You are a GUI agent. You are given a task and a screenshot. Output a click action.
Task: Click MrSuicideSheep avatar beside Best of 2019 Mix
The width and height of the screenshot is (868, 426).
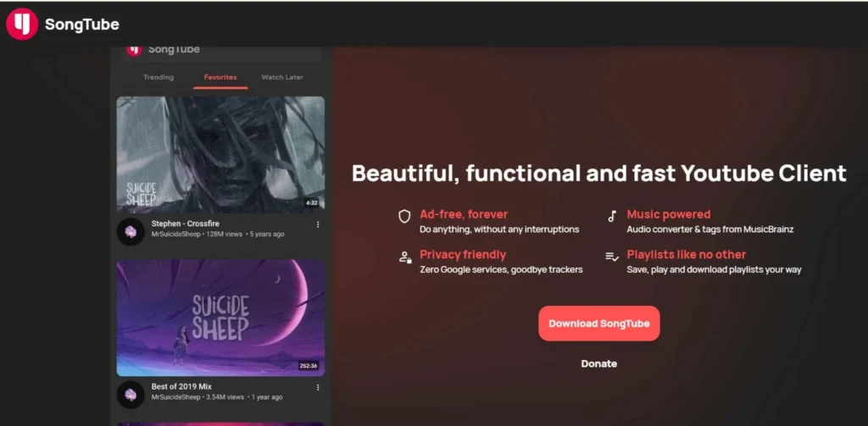131,395
